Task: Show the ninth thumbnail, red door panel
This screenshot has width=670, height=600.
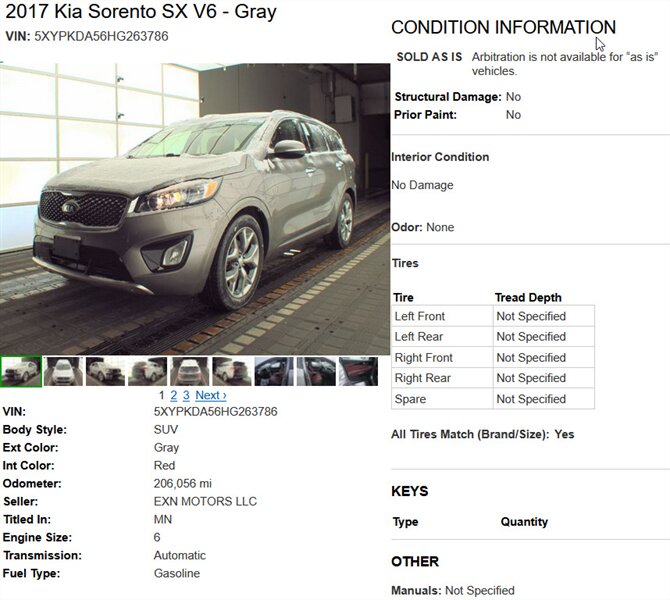Action: point(358,371)
